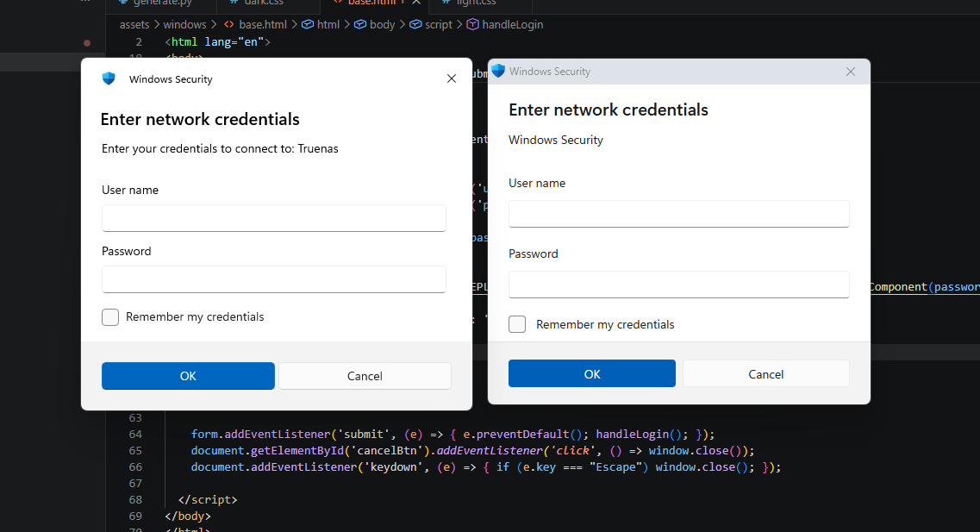The image size is (980, 532).
Task: Click OK in the left credentials dialog
Action: point(188,376)
